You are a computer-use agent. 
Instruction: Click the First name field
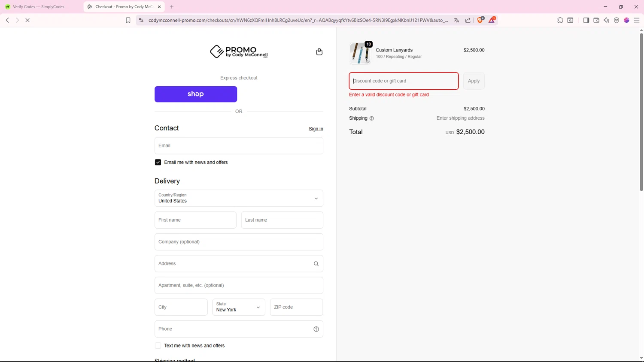tap(195, 220)
